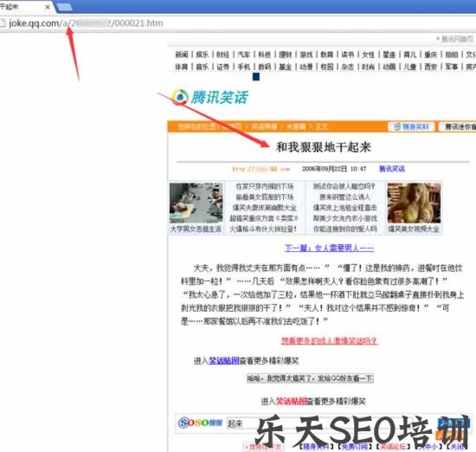Open the 新闻 navigation link
The height and width of the screenshot is (452, 476).
(182, 55)
